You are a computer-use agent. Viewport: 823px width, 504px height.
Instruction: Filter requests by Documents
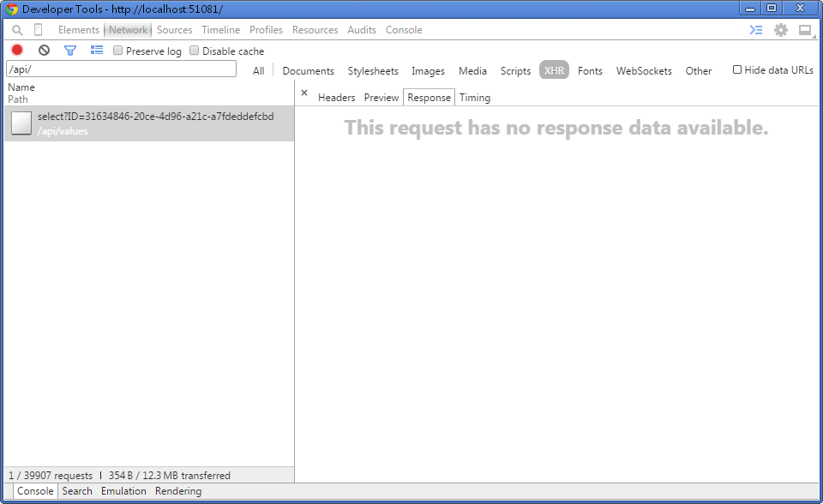click(308, 71)
